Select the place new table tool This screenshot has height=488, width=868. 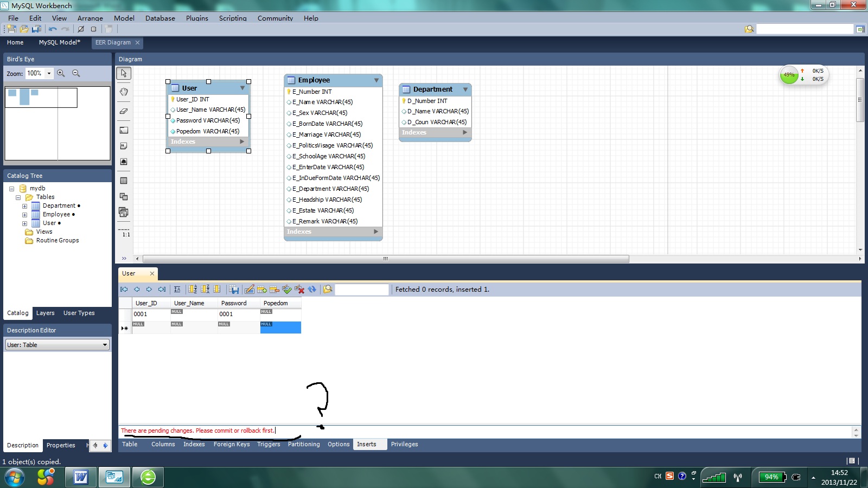pyautogui.click(x=124, y=181)
